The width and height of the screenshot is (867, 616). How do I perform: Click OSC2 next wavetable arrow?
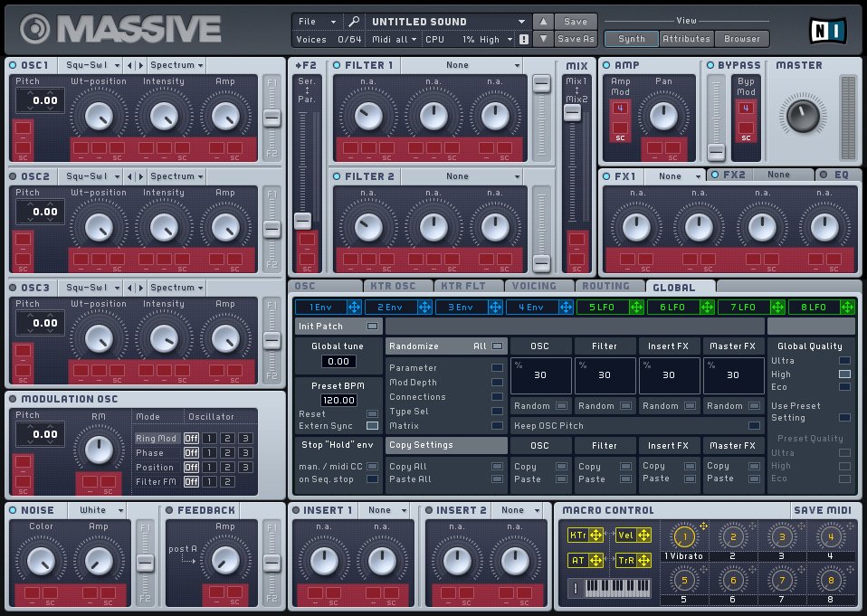[140, 176]
